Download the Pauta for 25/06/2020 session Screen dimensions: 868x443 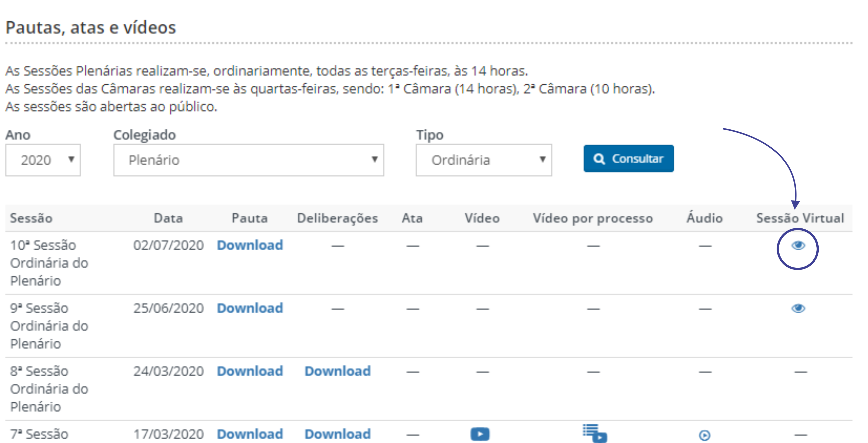click(250, 308)
